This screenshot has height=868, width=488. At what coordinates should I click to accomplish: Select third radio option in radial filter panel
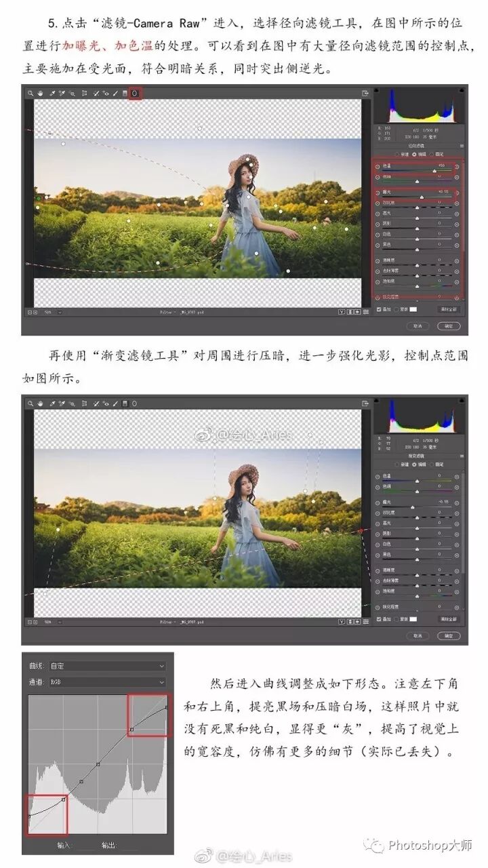[432, 154]
